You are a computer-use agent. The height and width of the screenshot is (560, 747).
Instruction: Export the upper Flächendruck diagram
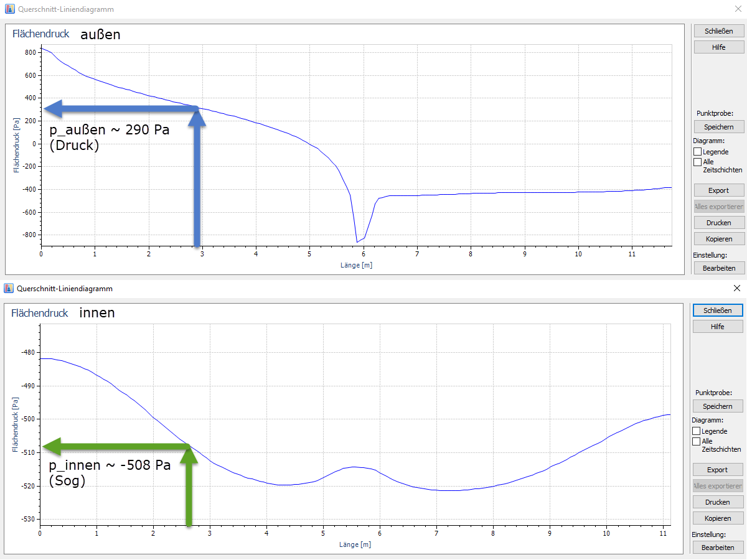[x=719, y=190]
